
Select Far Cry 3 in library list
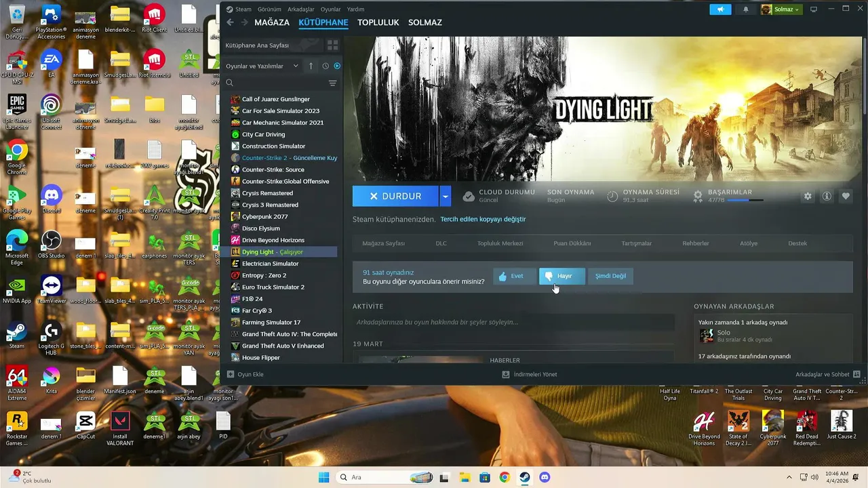point(256,310)
